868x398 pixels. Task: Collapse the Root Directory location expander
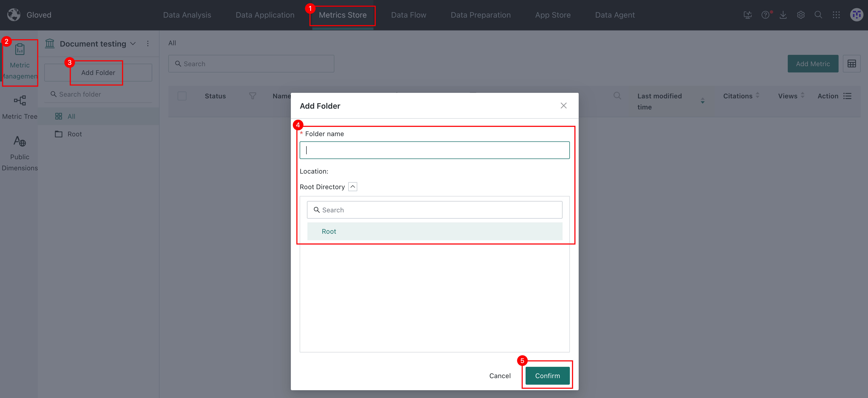352,187
